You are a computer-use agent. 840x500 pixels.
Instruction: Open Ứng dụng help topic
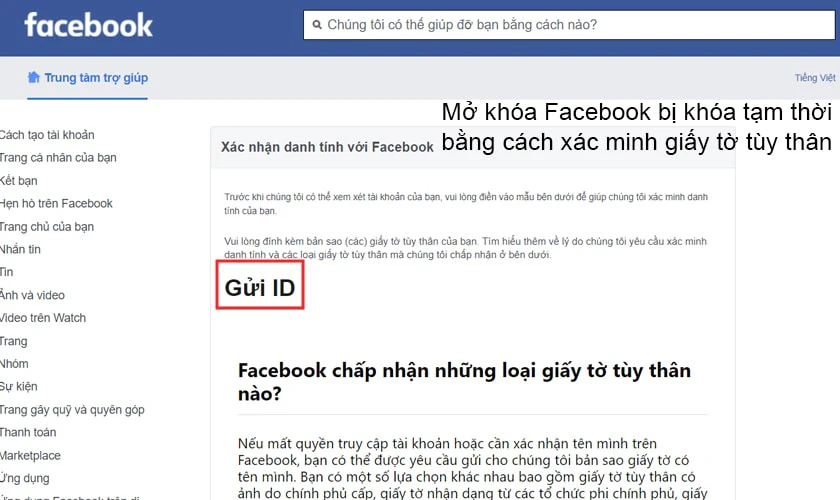coord(25,478)
